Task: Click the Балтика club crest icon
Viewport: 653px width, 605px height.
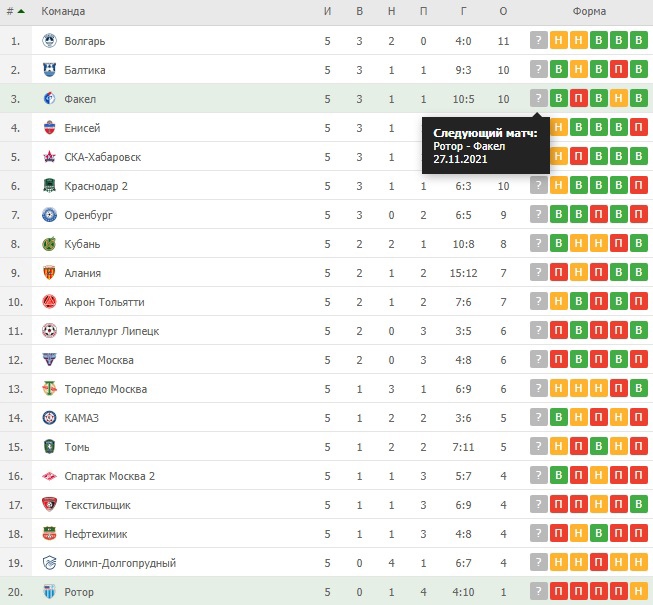Action: tap(50, 70)
